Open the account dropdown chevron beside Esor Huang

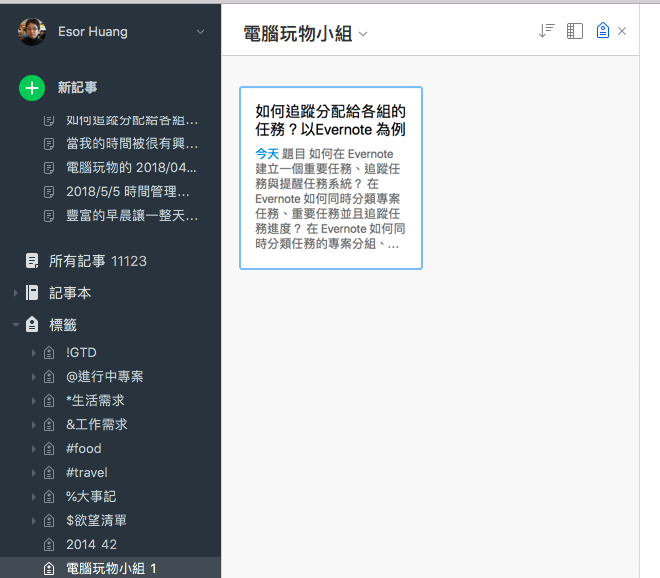click(200, 32)
